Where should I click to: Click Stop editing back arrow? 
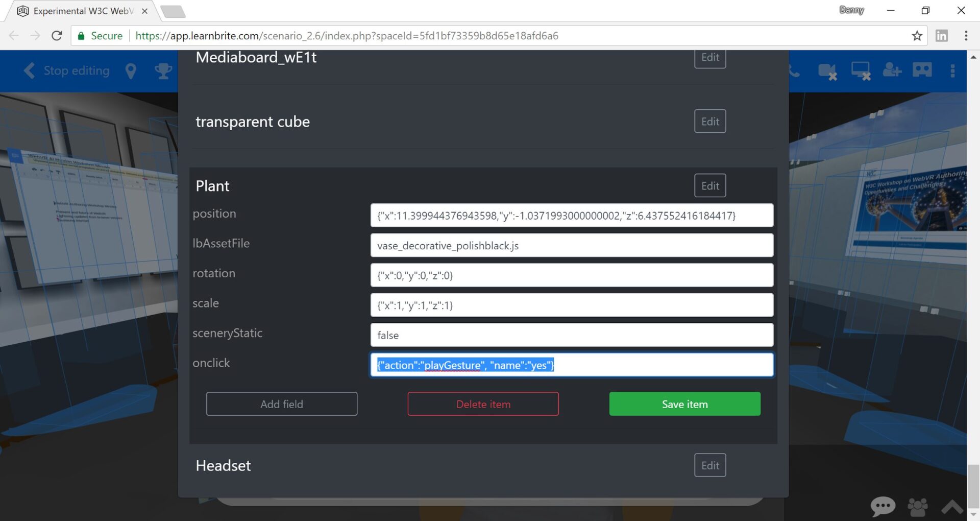click(x=30, y=70)
